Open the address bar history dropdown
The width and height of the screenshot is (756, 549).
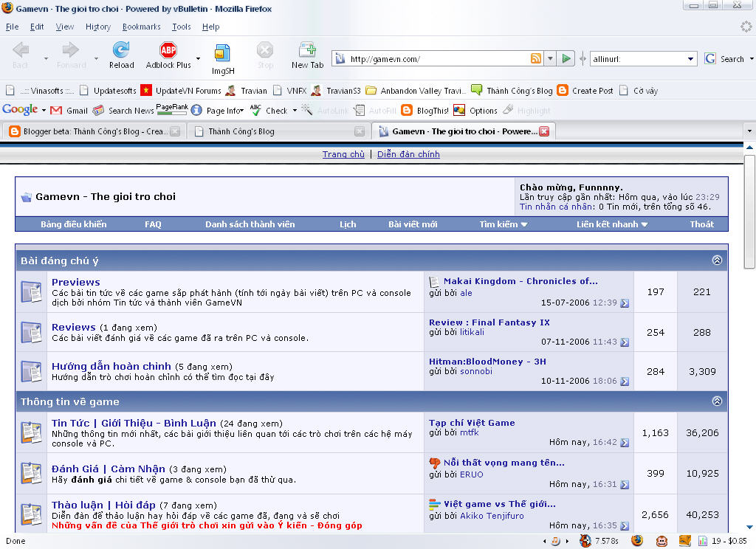tap(550, 59)
